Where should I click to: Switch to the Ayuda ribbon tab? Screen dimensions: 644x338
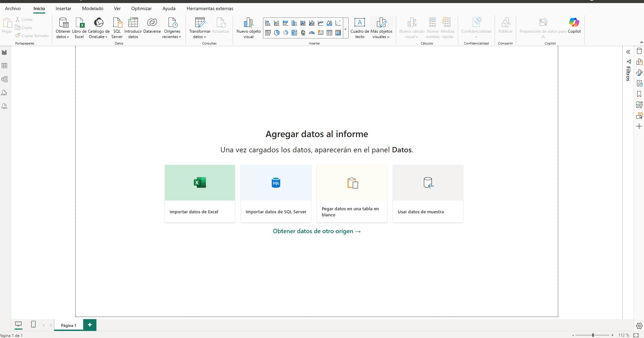point(169,8)
